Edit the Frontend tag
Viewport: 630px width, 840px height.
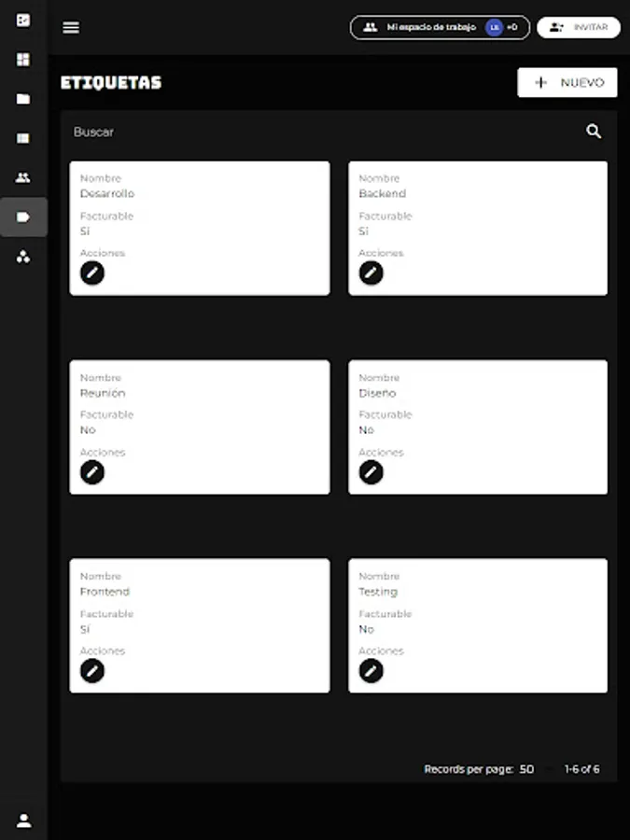tap(92, 671)
